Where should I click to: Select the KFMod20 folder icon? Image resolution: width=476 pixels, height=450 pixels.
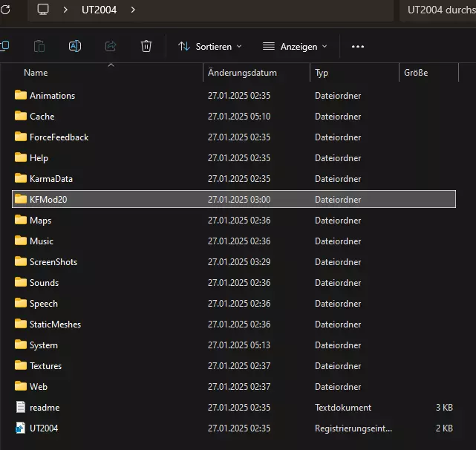[x=21, y=199]
